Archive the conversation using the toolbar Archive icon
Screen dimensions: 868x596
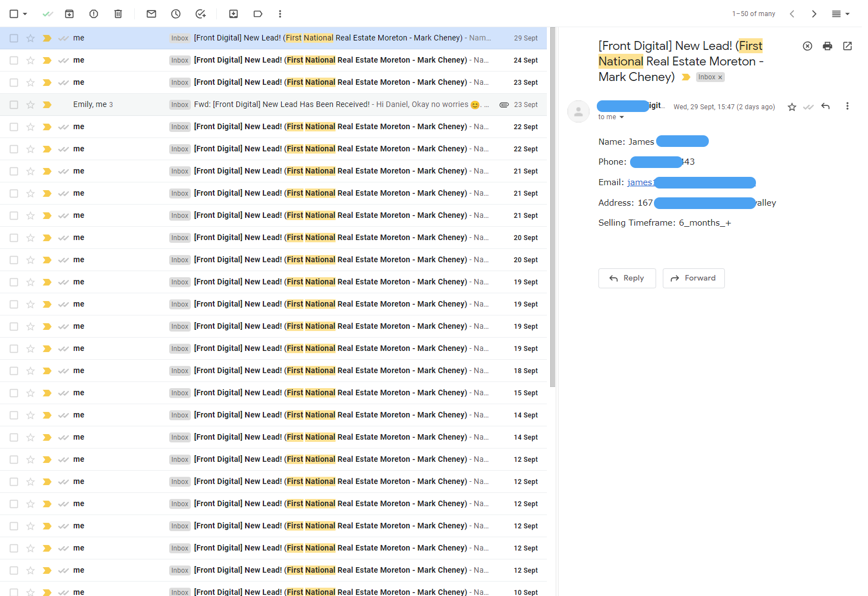click(69, 14)
